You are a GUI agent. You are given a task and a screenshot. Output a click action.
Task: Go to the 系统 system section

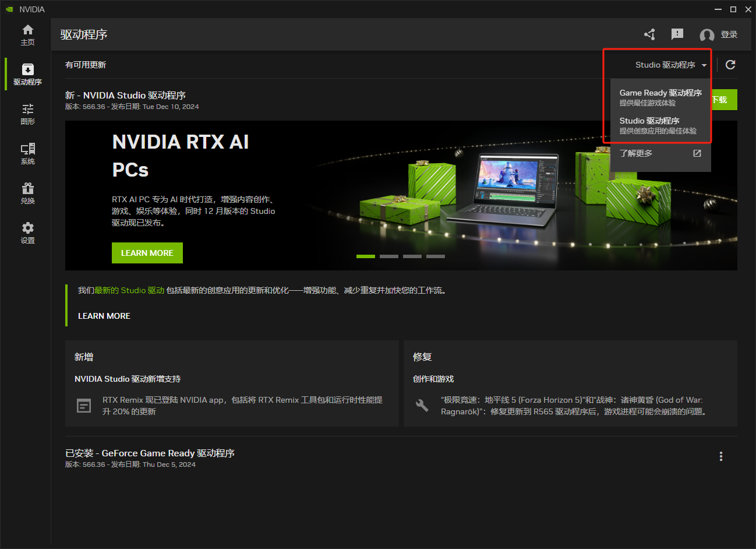pos(27,154)
